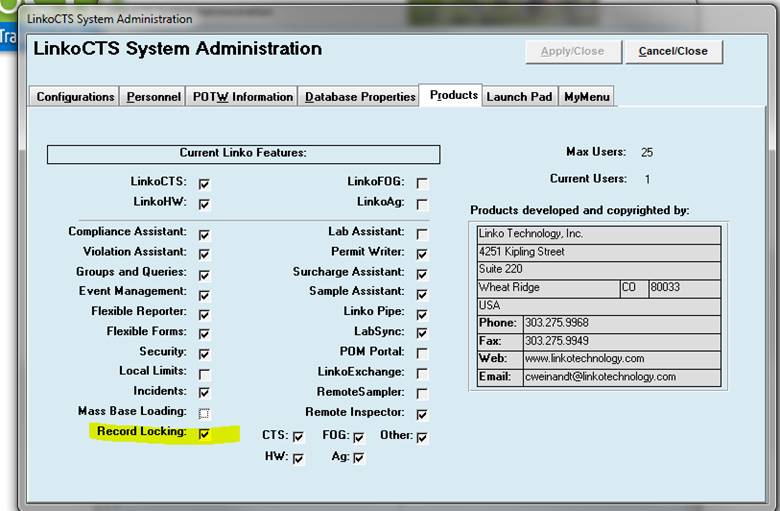This screenshot has width=780, height=511.
Task: Click the Cancel/Close button
Action: pyautogui.click(x=674, y=52)
